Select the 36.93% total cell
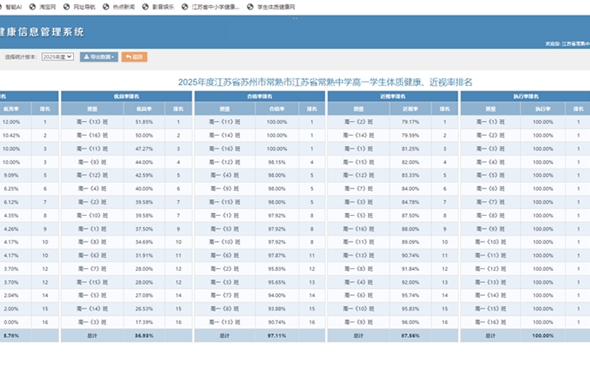 144,336
